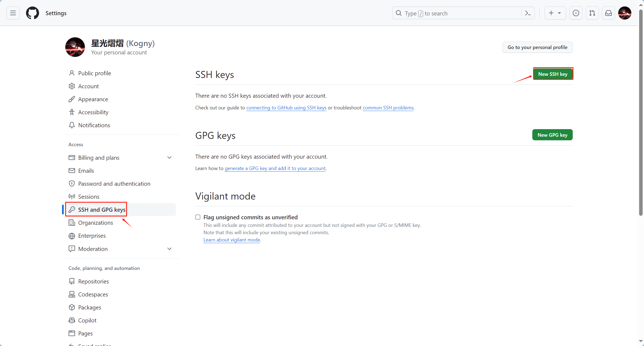Expand the Moderation section
The height and width of the screenshot is (346, 644).
pos(169,249)
